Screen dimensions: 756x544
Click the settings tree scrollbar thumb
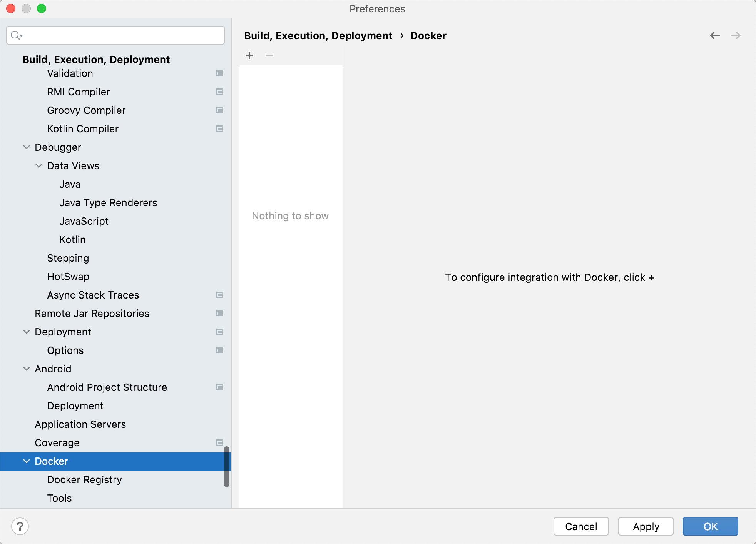tap(227, 466)
